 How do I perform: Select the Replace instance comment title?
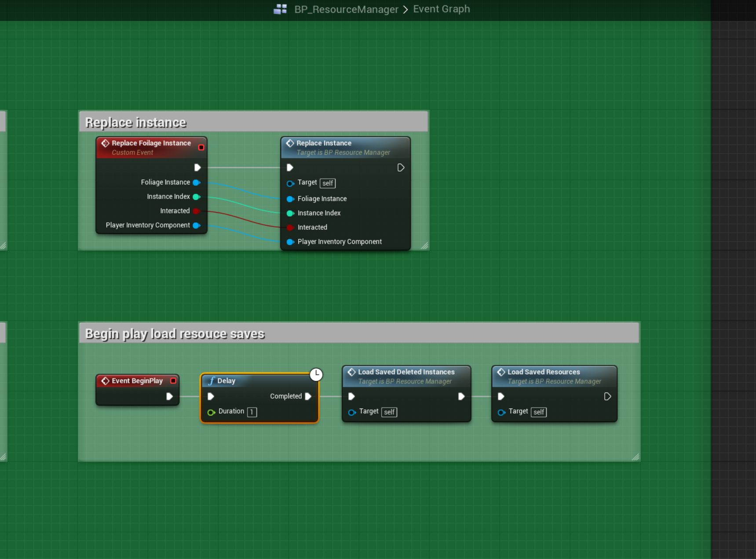point(135,122)
